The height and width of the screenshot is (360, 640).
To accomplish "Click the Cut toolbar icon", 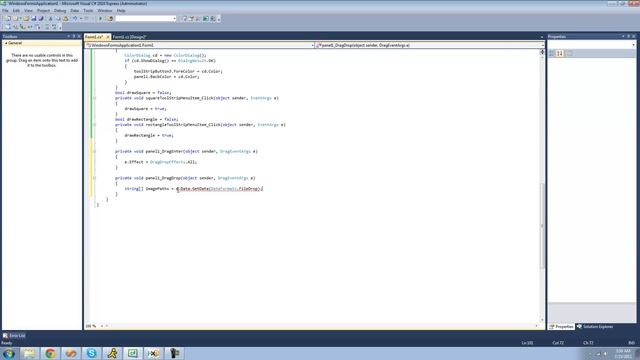I will [51, 18].
